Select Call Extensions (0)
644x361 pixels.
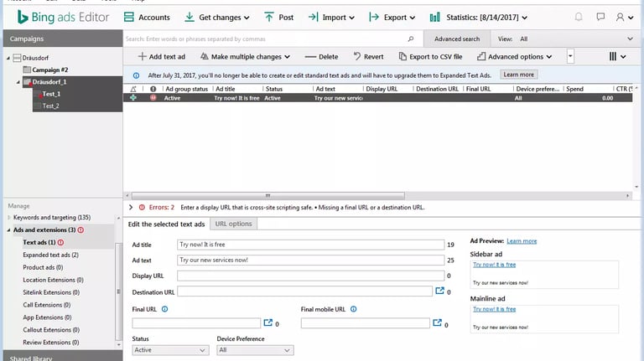pyautogui.click(x=46, y=305)
